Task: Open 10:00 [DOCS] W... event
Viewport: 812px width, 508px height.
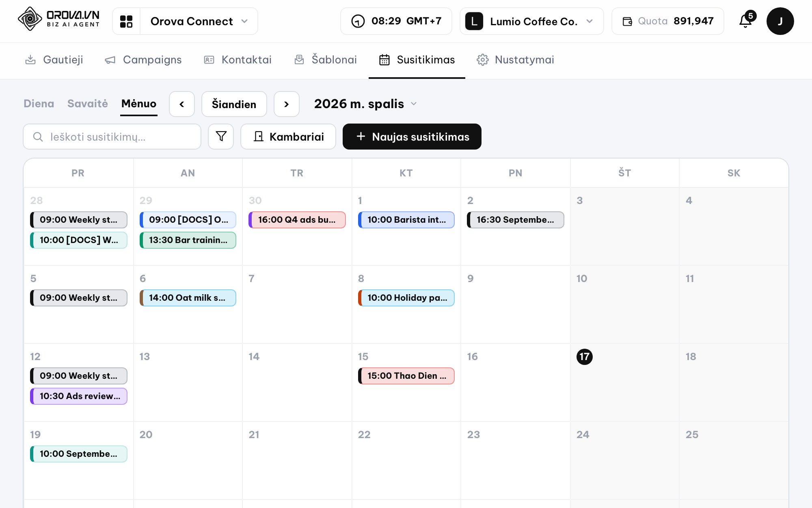Action: point(79,240)
